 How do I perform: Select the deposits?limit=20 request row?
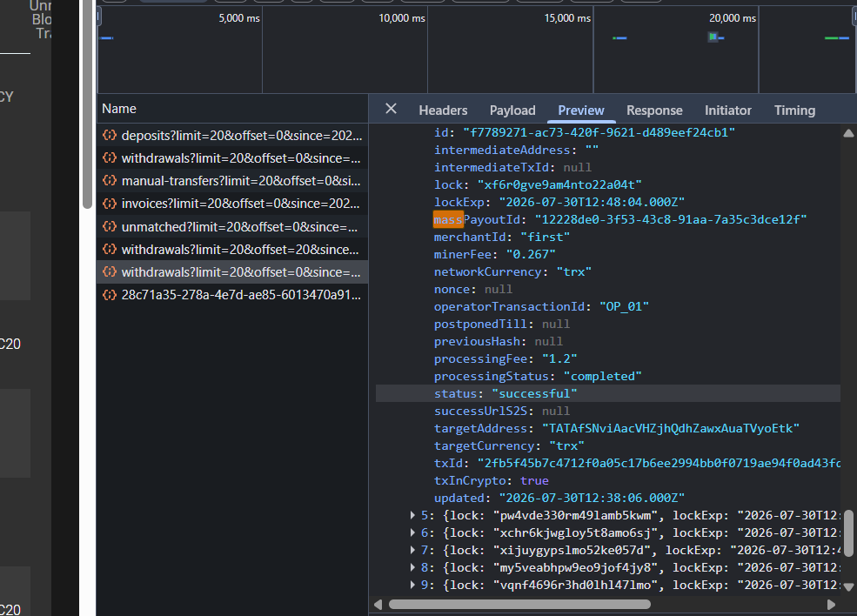pos(232,136)
